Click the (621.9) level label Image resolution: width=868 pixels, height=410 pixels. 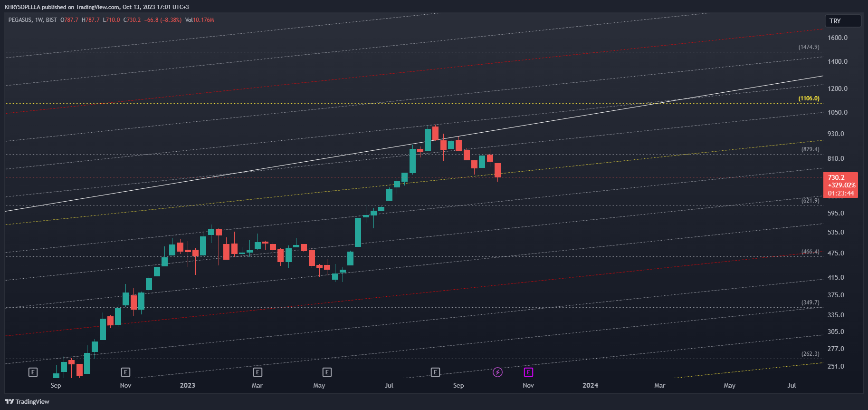pos(810,201)
